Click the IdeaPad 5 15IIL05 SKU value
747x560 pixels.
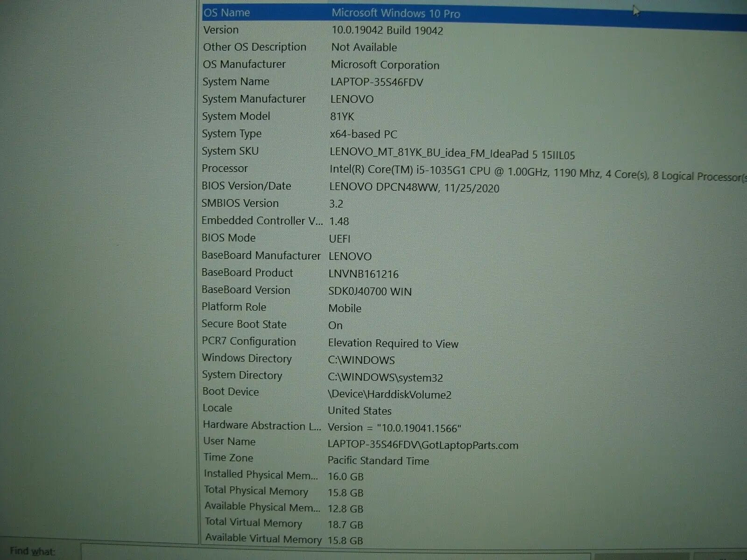tap(452, 154)
